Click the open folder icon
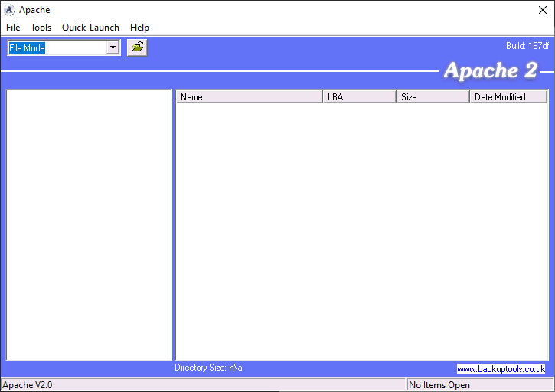555x392 pixels. click(137, 47)
